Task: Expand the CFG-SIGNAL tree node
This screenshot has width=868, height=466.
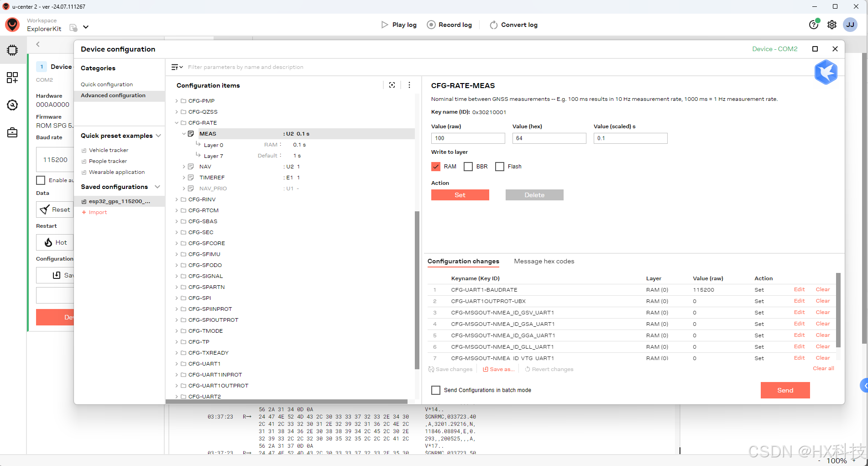Action: click(177, 276)
